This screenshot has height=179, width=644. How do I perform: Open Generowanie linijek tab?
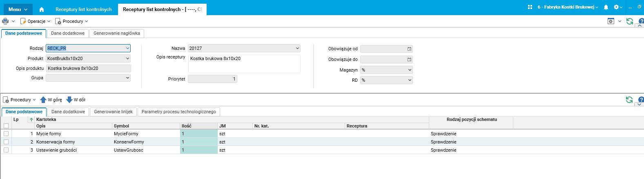[113, 112]
